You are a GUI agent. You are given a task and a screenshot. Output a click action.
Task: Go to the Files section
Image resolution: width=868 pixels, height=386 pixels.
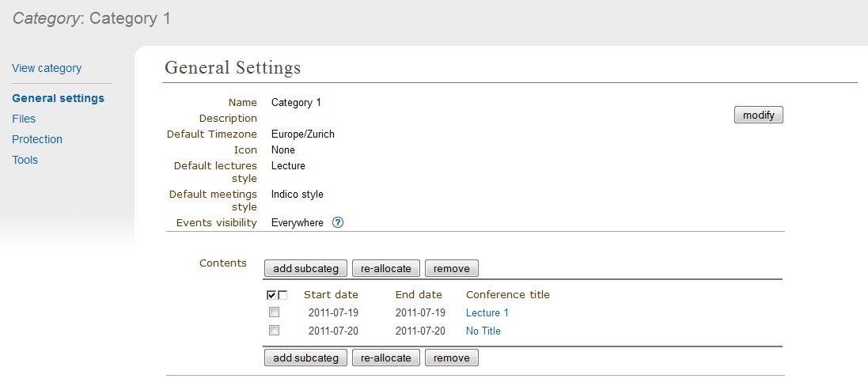coord(24,119)
